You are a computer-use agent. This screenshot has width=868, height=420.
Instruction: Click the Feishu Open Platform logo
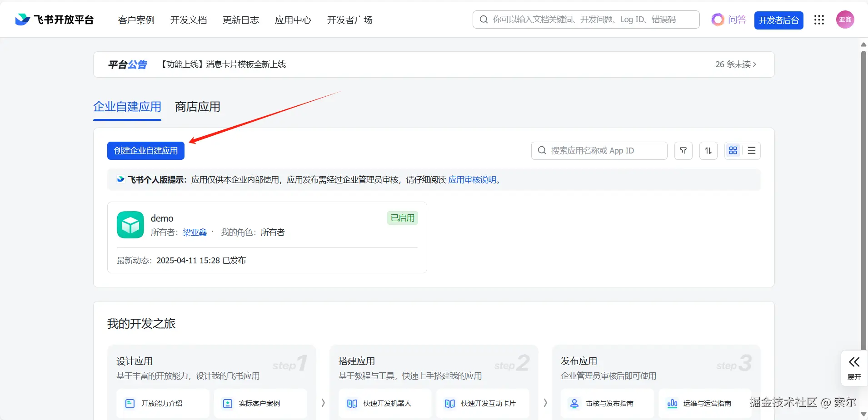point(54,20)
